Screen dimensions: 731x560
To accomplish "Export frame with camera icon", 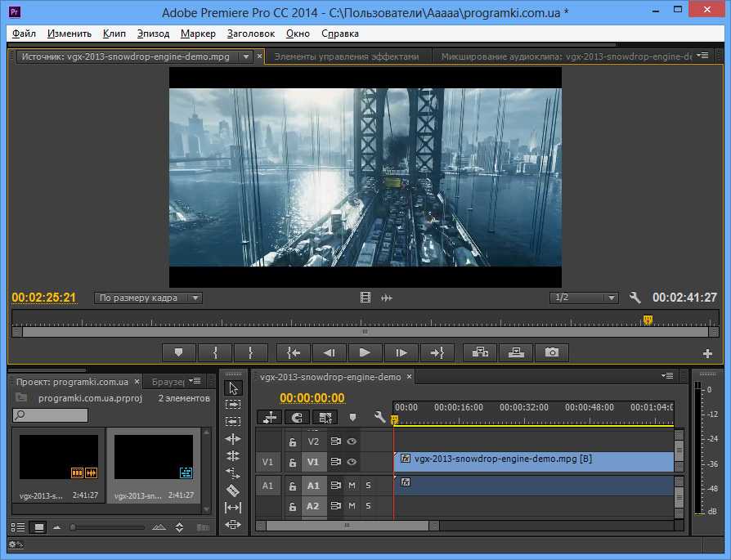I will point(551,352).
